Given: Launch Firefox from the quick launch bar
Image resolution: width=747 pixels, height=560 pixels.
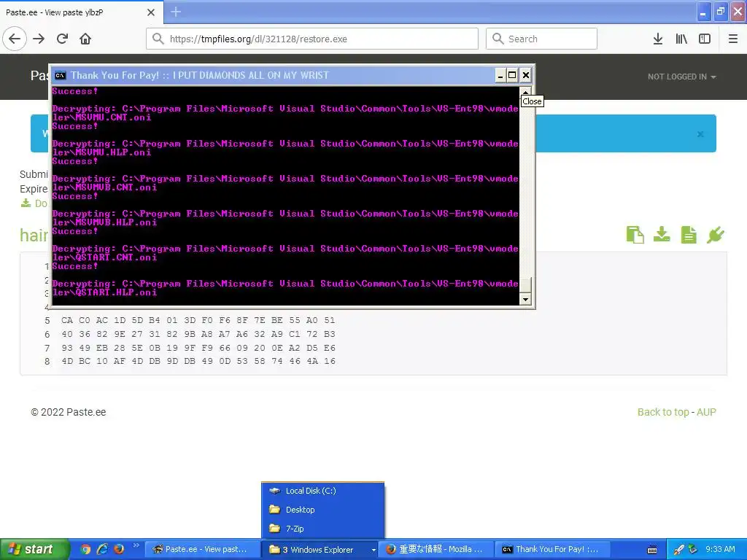Looking at the screenshot, I should point(119,550).
